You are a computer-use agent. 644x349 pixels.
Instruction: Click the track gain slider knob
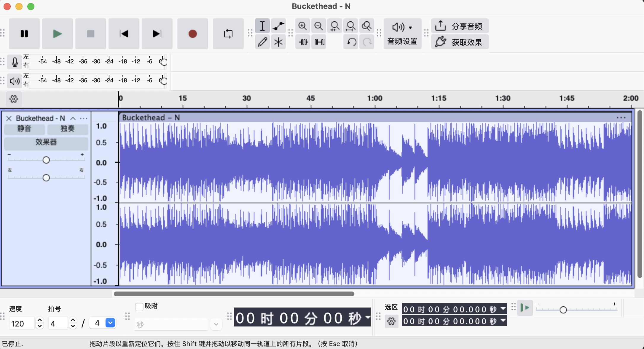[46, 160]
